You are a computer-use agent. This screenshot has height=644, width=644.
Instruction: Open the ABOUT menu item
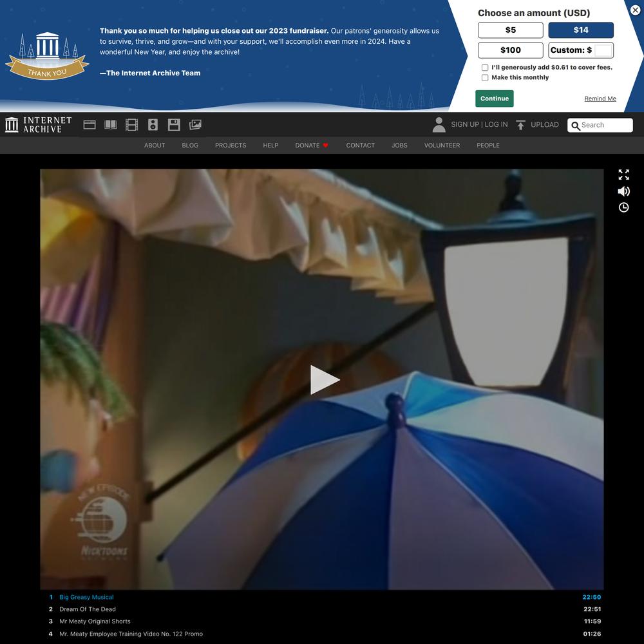tap(155, 146)
